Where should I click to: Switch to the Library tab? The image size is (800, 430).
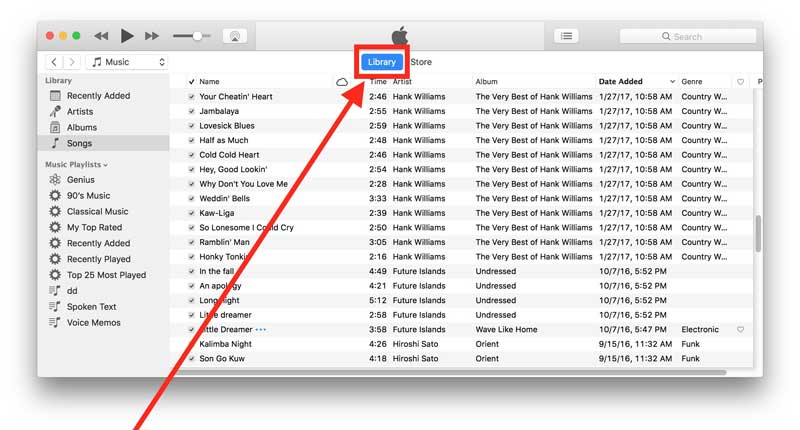[x=382, y=62]
